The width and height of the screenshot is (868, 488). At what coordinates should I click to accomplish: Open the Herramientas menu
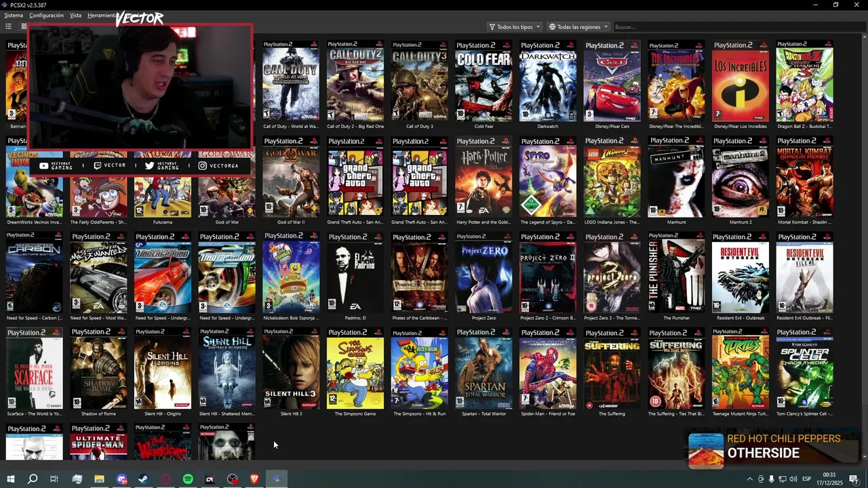pyautogui.click(x=102, y=15)
